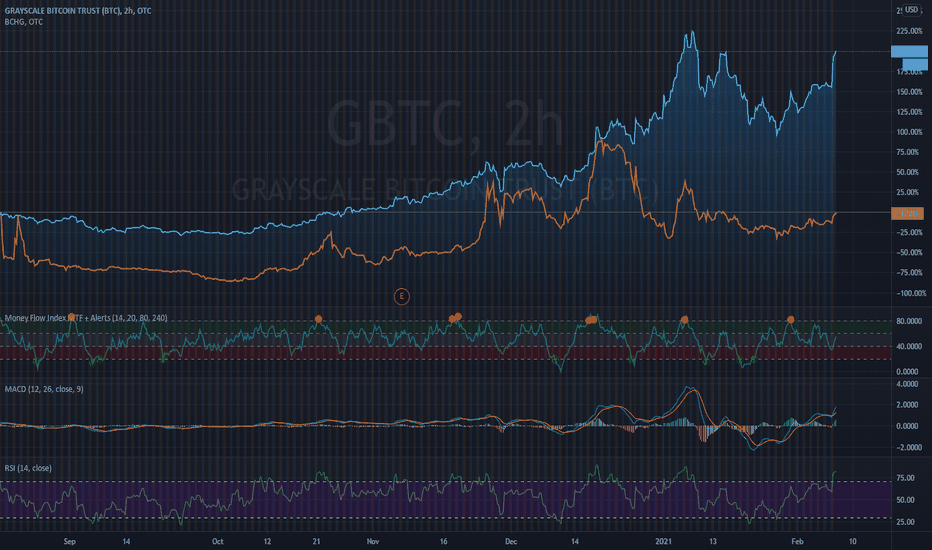The image size is (932, 550).
Task: Click the 'Nov' date label on time axis
Action: (373, 542)
